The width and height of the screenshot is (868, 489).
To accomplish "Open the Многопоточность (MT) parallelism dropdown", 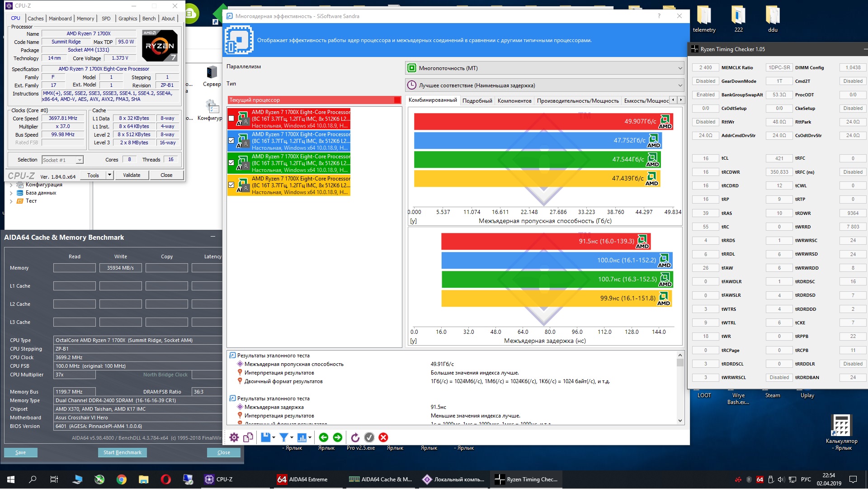I will (544, 68).
